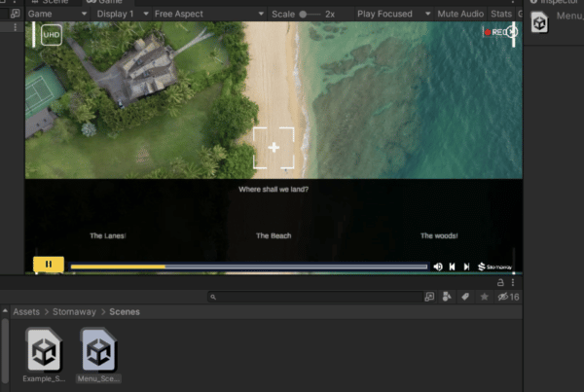584x392 pixels.
Task: Click the Menu_ scene asset icon in Inspector
Action: (539, 23)
